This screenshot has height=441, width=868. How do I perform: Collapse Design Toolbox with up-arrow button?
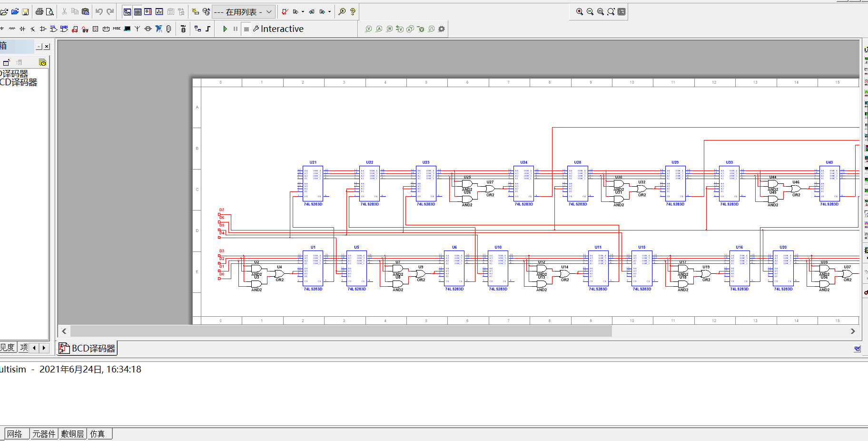(x=39, y=46)
